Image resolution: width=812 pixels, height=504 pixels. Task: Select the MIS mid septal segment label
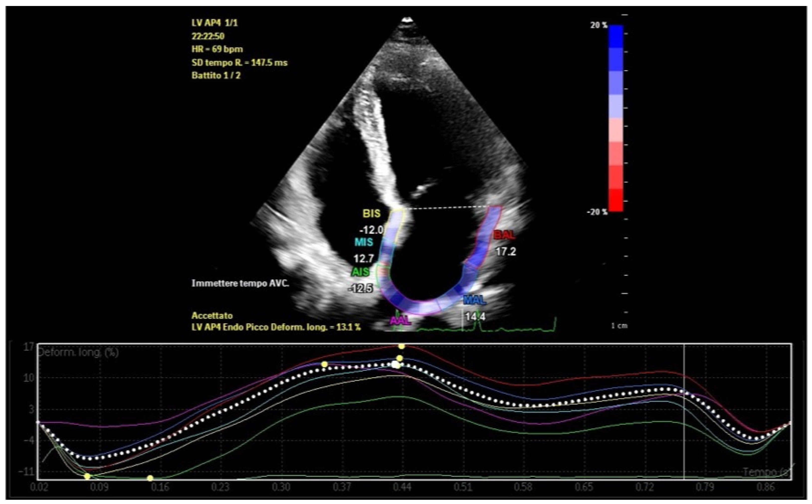pyautogui.click(x=363, y=242)
